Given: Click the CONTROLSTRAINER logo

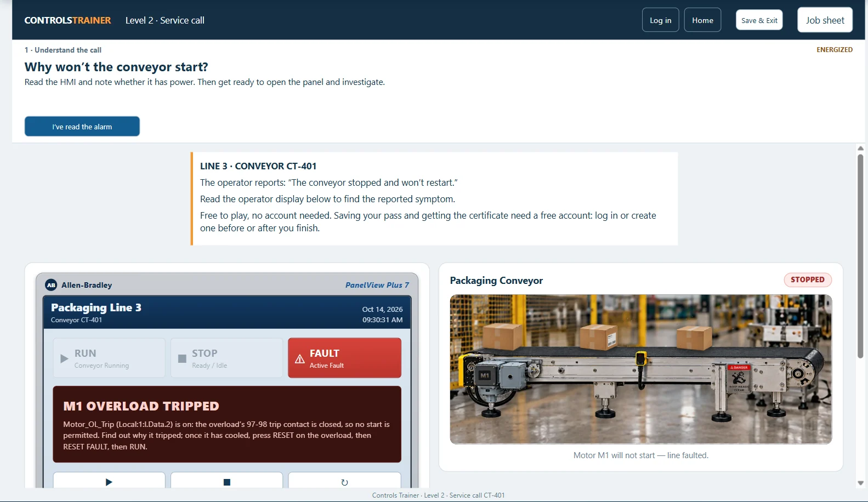Looking at the screenshot, I should (x=67, y=20).
